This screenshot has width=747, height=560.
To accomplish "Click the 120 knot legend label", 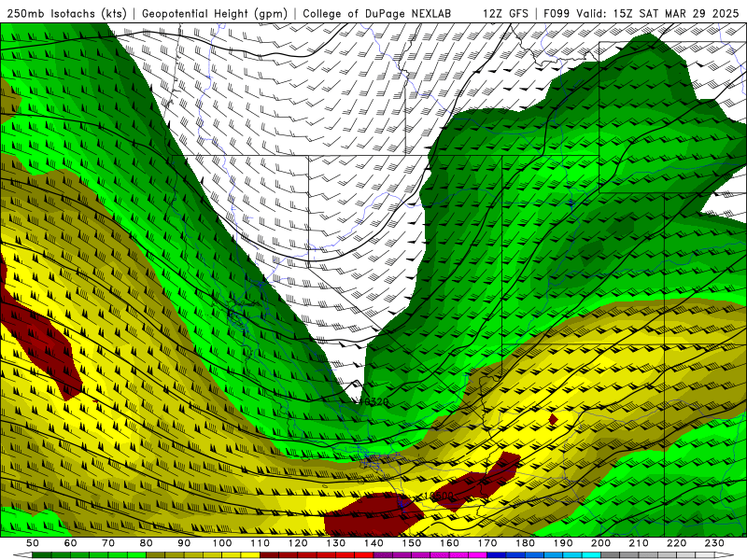I will [x=298, y=543].
